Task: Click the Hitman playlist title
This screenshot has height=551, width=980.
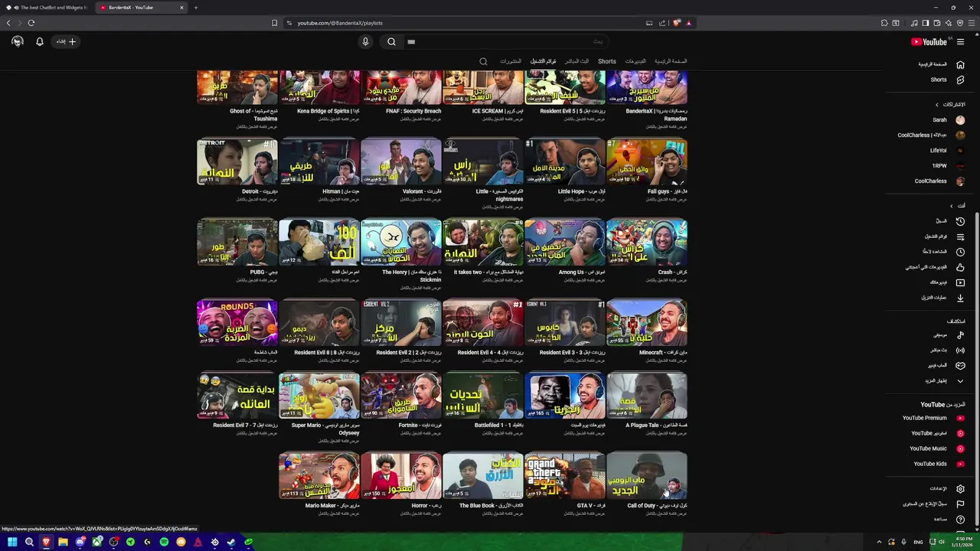Action: point(341,191)
